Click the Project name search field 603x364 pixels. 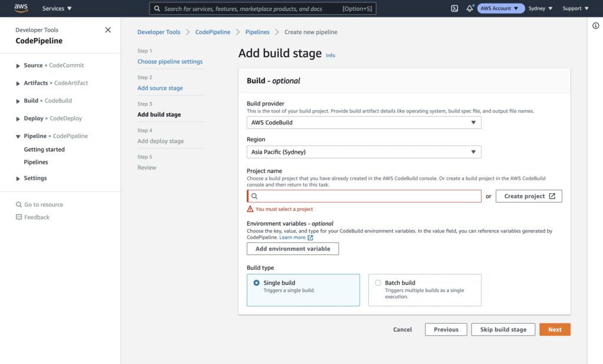point(364,196)
